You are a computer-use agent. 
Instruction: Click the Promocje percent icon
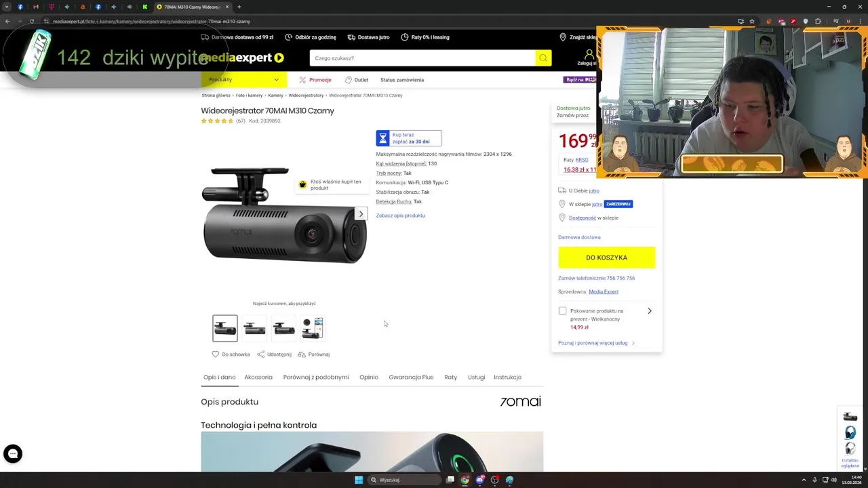pos(302,80)
